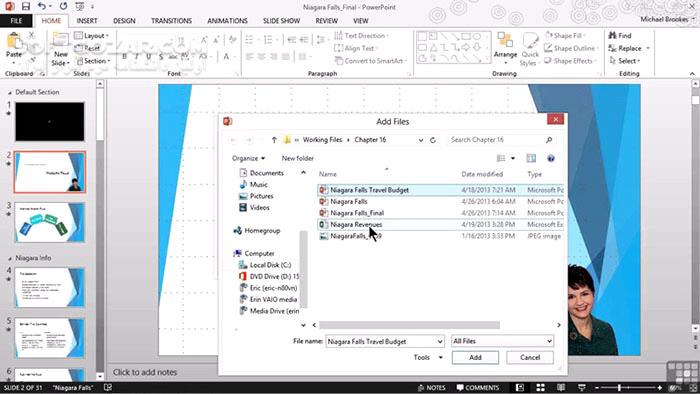Viewport: 700px width, 394px height.
Task: Click New folder in dialog toolbar
Action: 297,158
